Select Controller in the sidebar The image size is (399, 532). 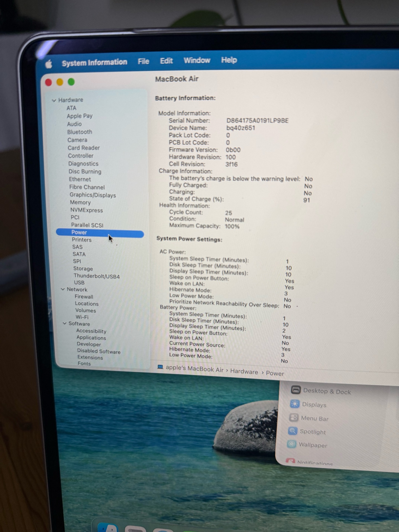tap(81, 156)
